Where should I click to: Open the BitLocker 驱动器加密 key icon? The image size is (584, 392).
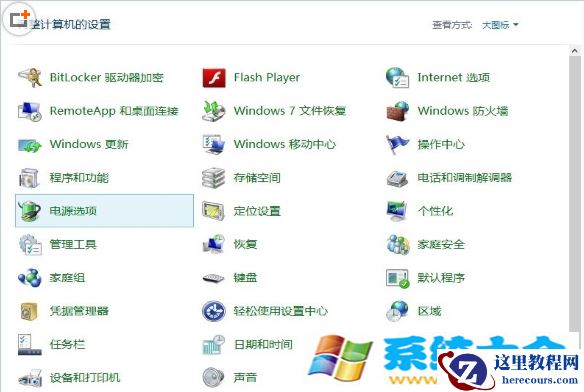(30, 78)
